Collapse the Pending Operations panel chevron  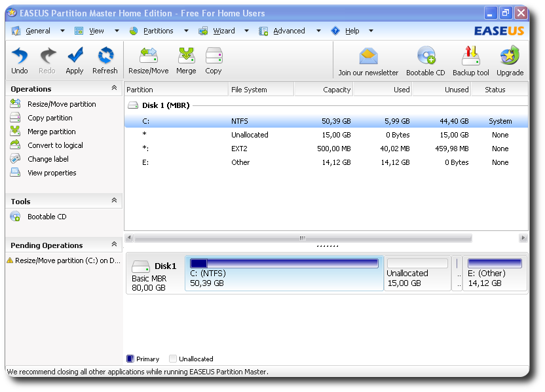tap(114, 244)
